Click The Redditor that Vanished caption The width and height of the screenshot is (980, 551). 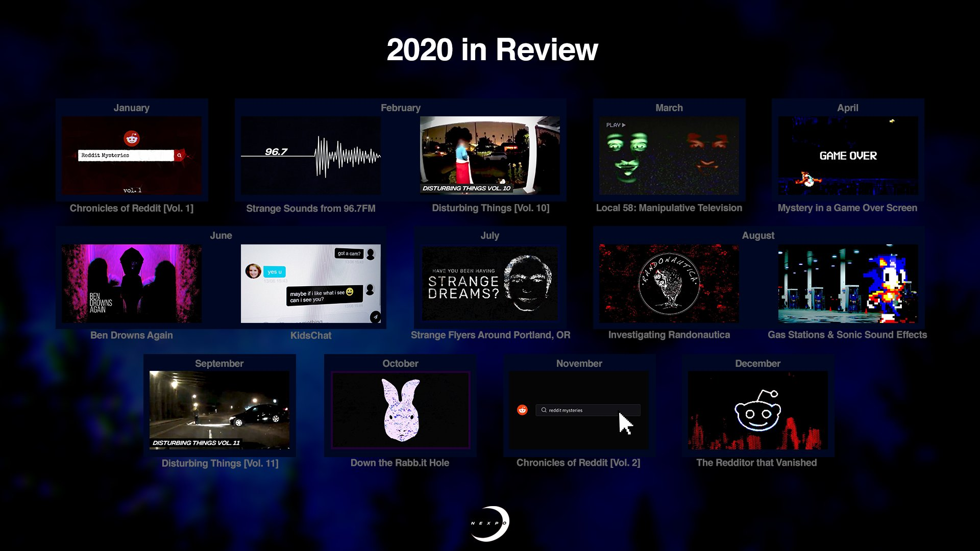[x=756, y=463]
